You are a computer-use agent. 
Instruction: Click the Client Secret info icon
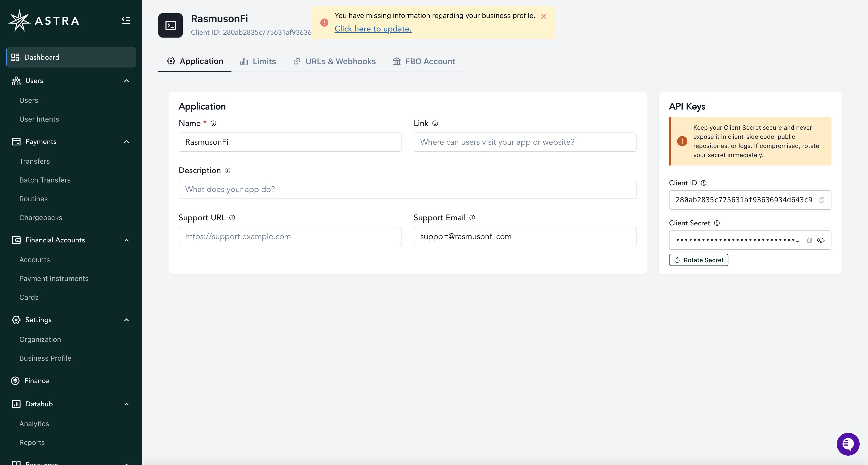tap(717, 223)
